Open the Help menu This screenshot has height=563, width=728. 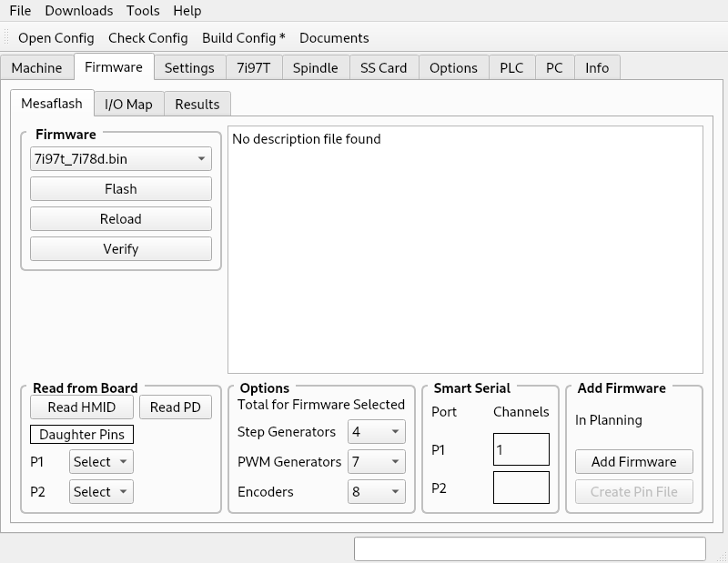pos(187,11)
